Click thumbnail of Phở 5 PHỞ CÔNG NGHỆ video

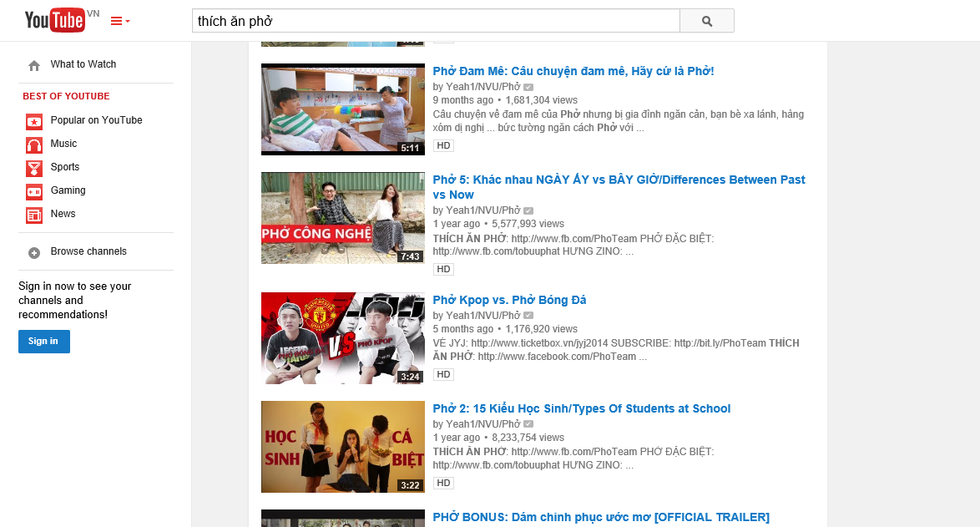click(x=343, y=218)
